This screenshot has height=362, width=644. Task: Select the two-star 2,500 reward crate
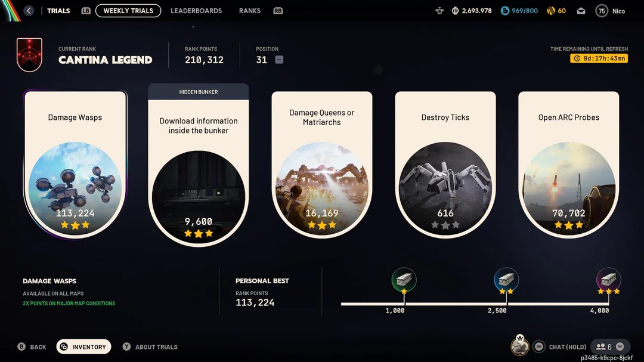click(506, 280)
